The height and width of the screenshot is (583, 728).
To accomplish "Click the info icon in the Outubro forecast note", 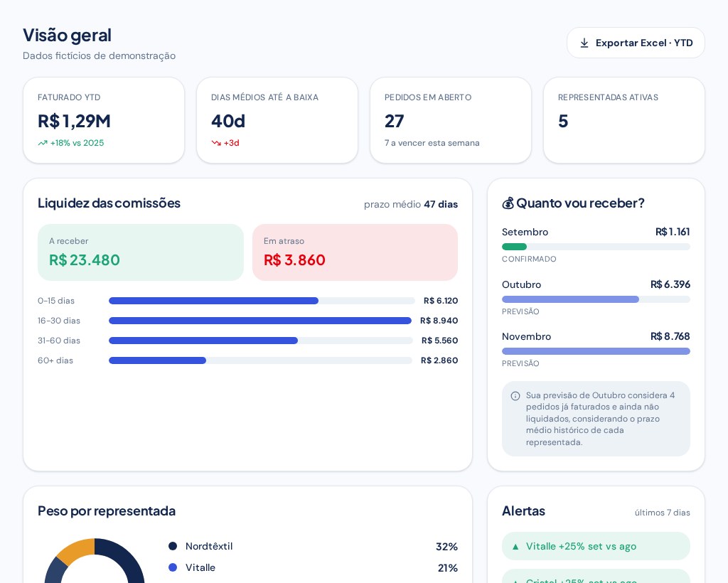I will 515,396.
